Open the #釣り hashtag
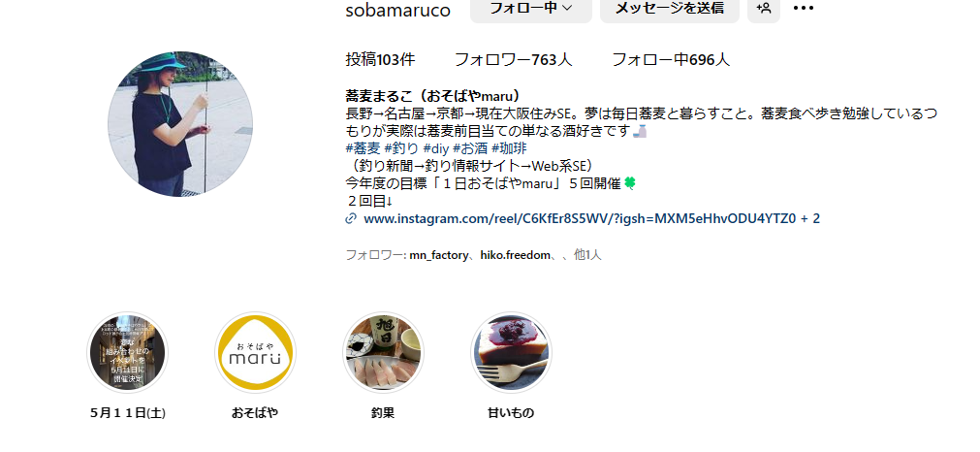980x452 pixels. 401,148
